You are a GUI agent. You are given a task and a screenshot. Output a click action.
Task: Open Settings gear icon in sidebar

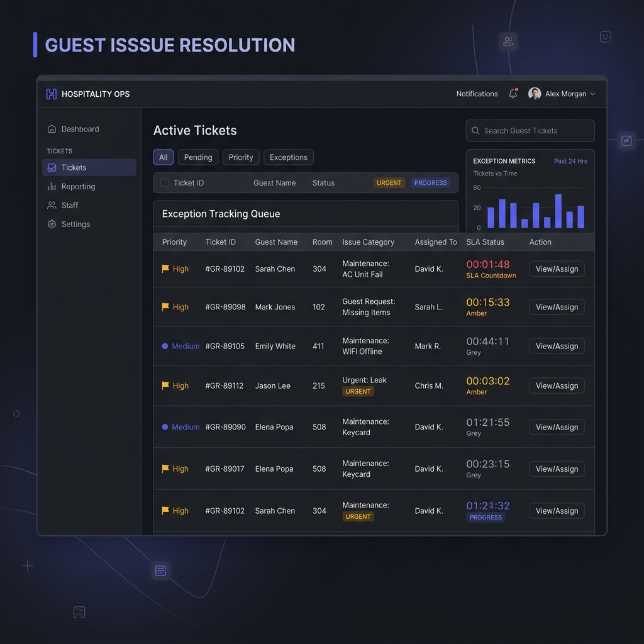coord(52,225)
